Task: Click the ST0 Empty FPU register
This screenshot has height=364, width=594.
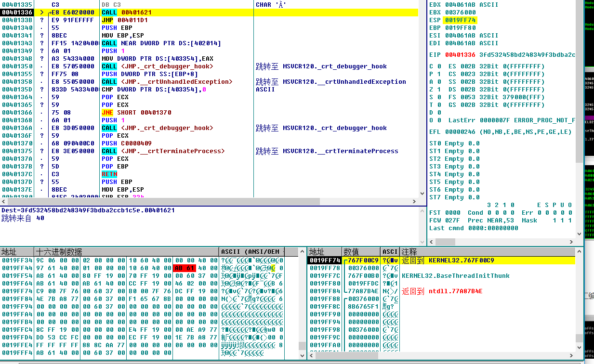Action: tap(454, 143)
